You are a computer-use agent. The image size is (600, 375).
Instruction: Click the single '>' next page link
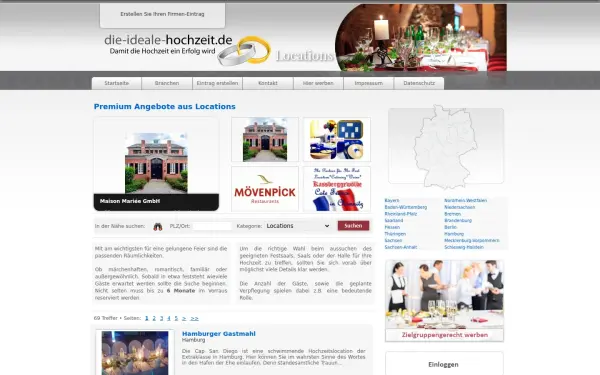coord(184,318)
